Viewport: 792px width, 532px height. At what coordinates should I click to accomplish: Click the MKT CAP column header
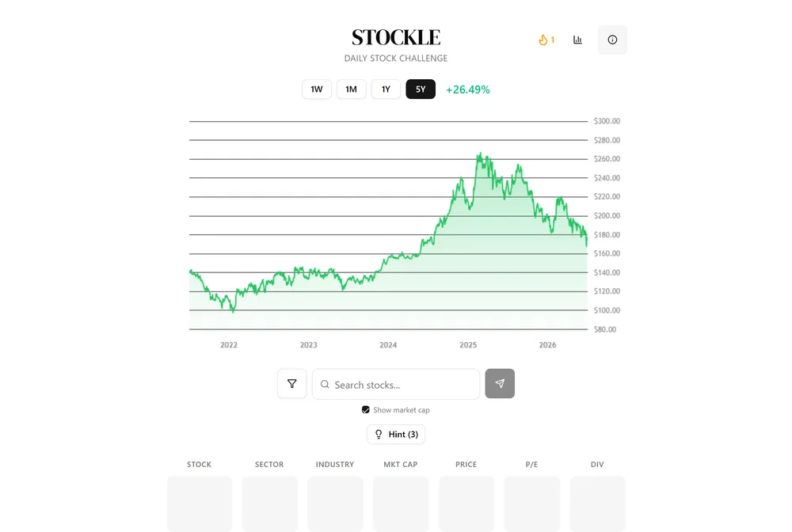coord(401,465)
